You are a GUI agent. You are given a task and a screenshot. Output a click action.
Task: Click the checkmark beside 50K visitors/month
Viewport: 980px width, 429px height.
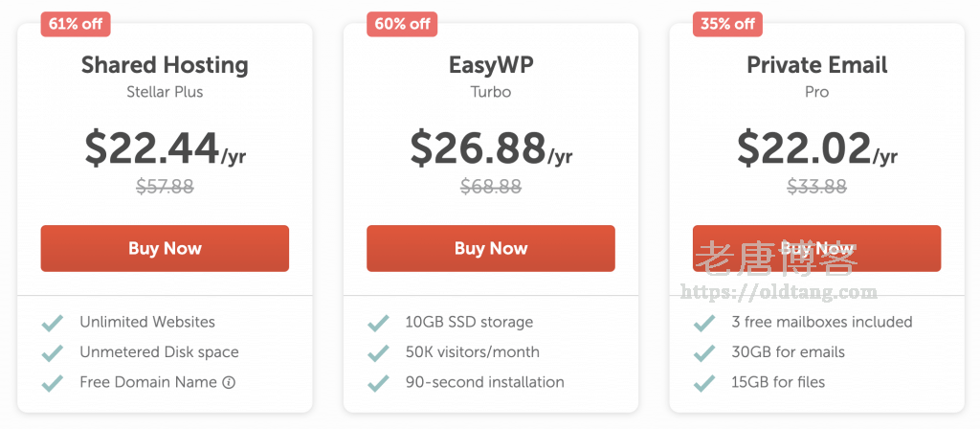(x=378, y=352)
